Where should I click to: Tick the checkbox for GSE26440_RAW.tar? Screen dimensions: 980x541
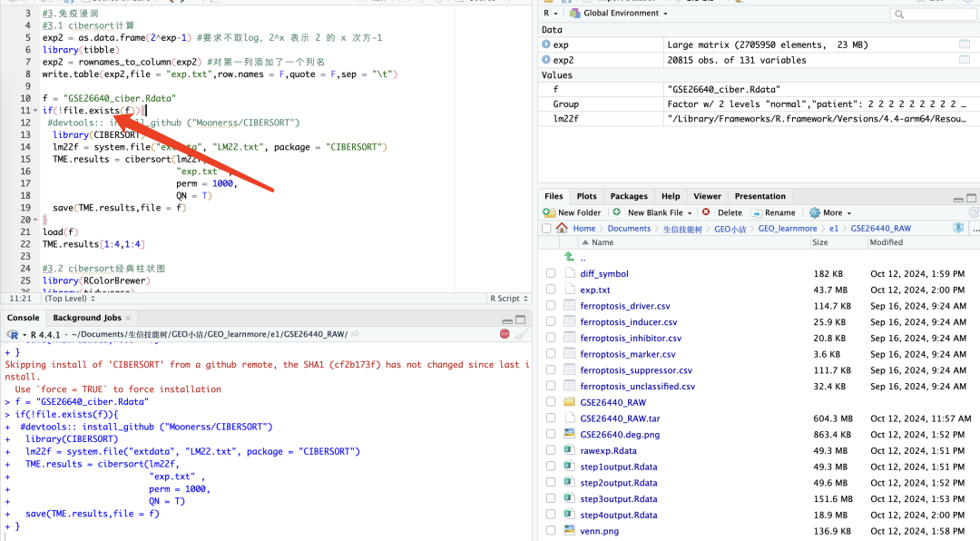(x=551, y=418)
